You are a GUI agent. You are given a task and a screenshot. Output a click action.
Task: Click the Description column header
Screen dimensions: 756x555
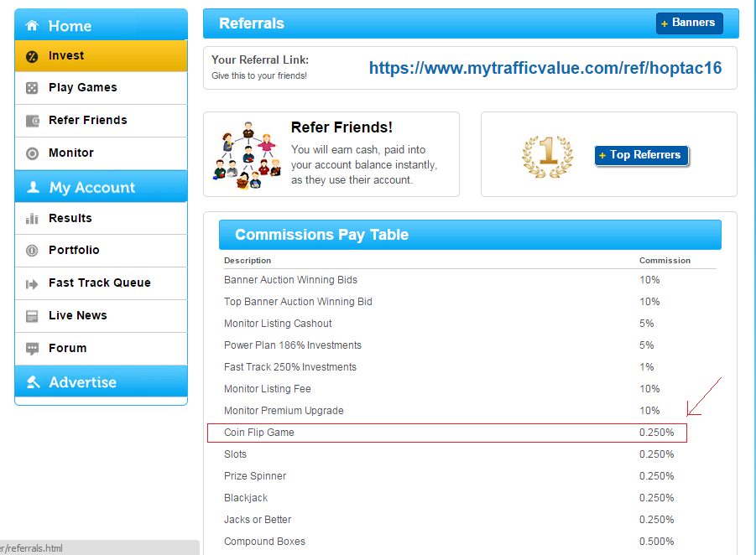click(248, 261)
